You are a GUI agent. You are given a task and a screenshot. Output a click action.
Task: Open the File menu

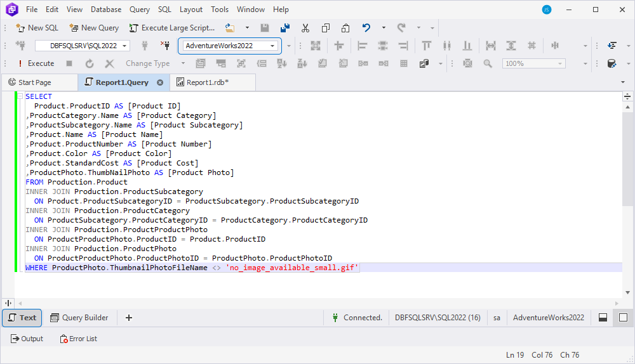pos(32,10)
